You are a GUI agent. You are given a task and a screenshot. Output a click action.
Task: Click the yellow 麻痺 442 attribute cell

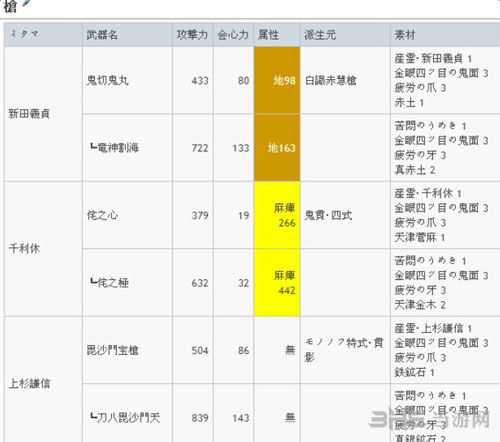point(277,283)
